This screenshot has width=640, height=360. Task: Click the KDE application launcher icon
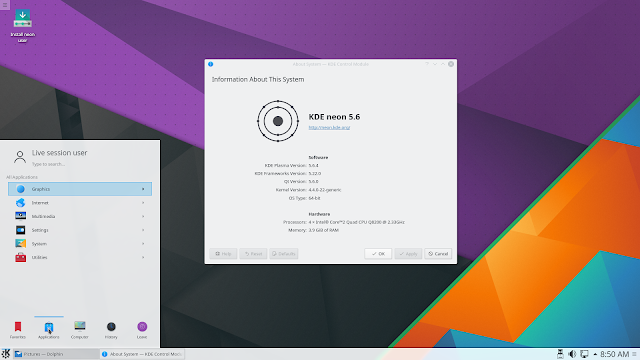pyautogui.click(x=6, y=354)
